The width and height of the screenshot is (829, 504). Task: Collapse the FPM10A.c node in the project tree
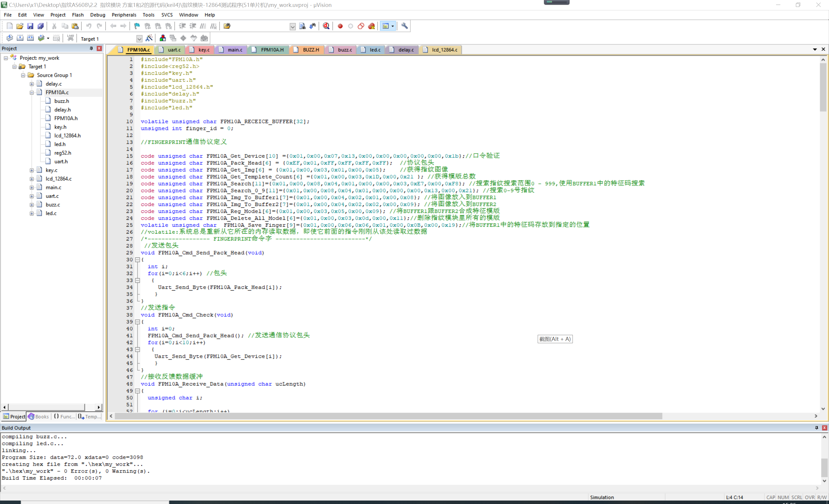point(32,92)
